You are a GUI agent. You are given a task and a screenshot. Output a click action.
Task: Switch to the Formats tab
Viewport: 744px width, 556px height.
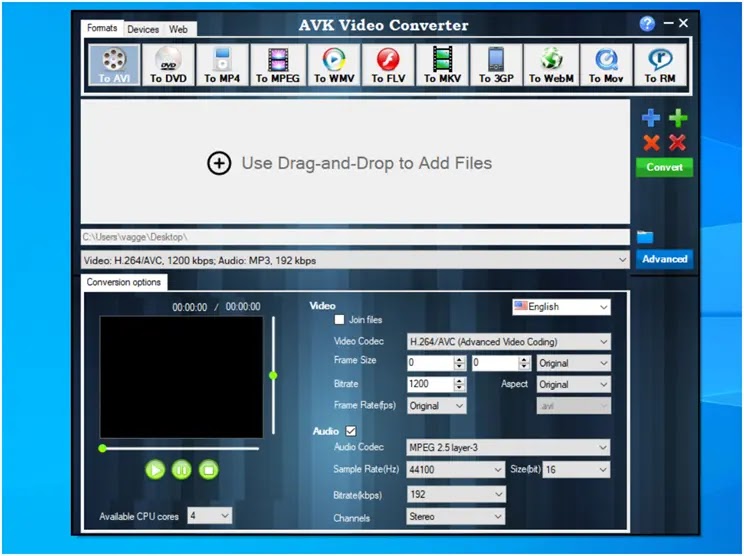pos(102,28)
